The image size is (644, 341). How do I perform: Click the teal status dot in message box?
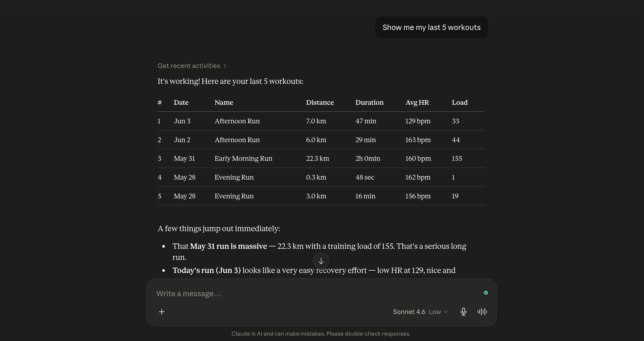point(486,293)
